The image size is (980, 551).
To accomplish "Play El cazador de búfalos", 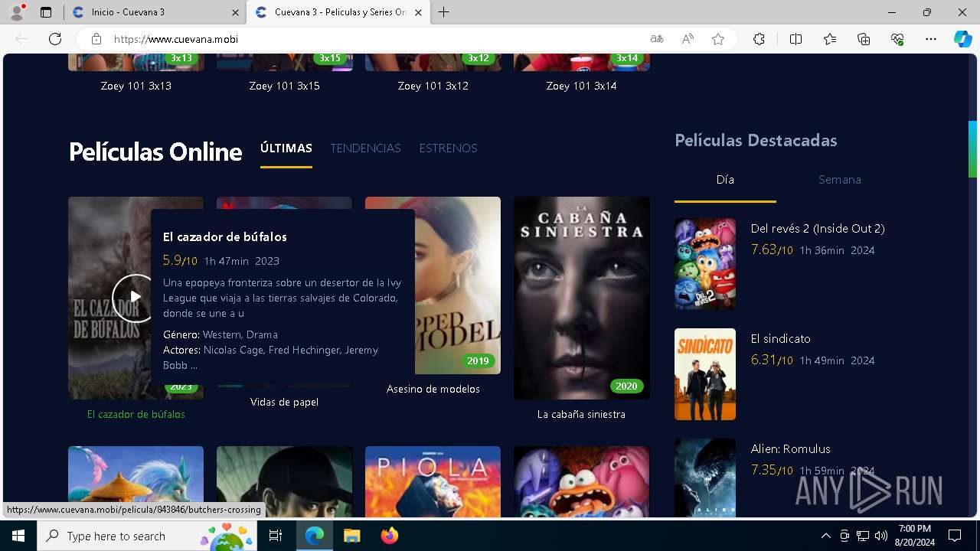I will coord(135,298).
